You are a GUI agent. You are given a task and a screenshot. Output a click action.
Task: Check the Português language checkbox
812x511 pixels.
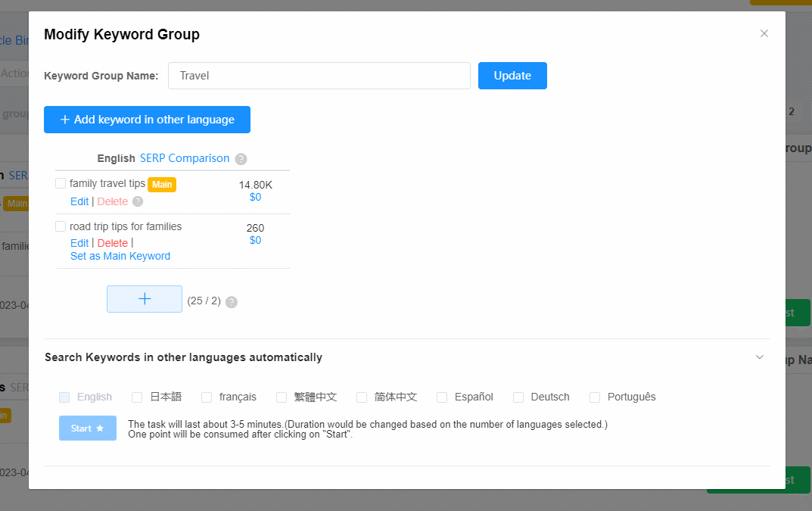[595, 397]
